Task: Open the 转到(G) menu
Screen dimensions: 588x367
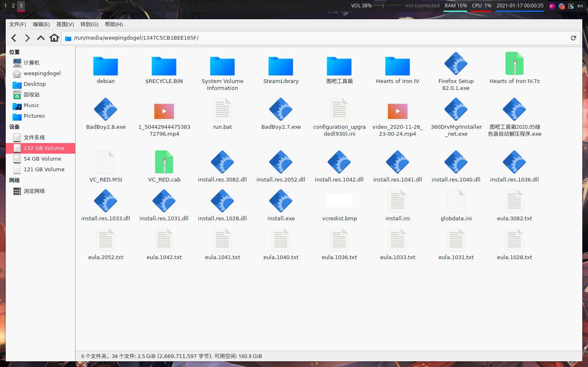Action: click(89, 25)
